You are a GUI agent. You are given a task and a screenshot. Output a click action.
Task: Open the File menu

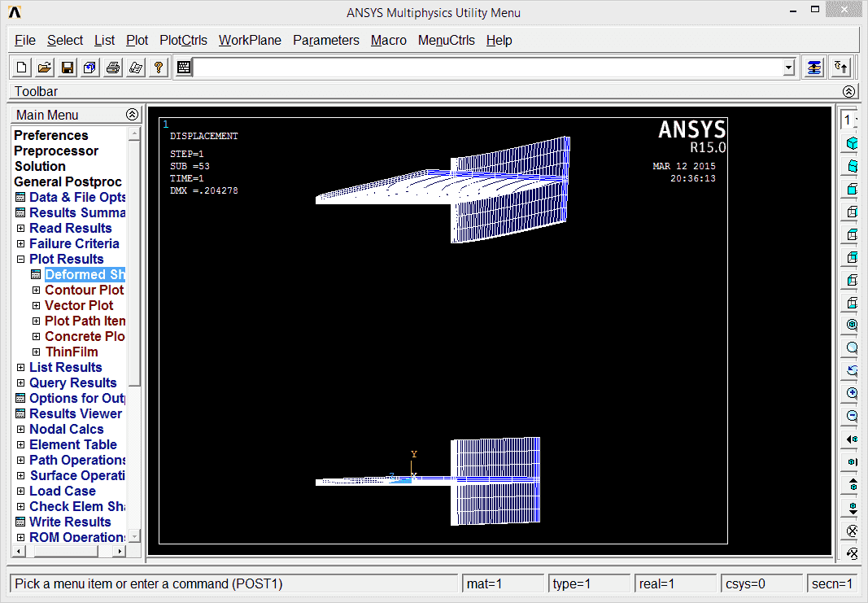pyautogui.click(x=25, y=41)
